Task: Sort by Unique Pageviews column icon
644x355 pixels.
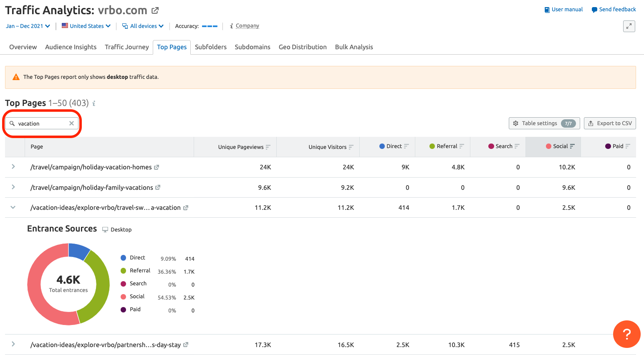Action: click(x=268, y=147)
